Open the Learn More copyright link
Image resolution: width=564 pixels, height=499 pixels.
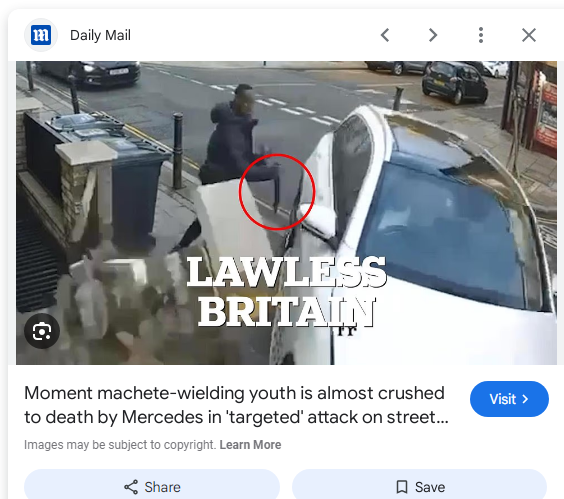tap(250, 445)
